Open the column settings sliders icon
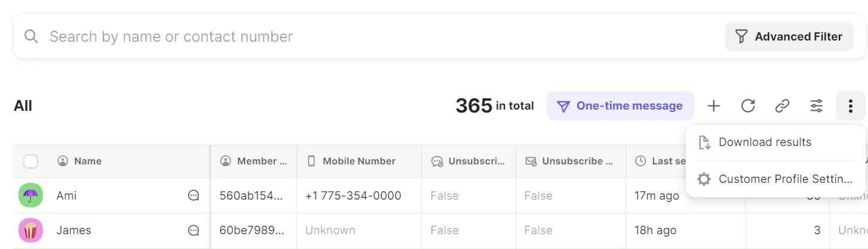The image size is (868, 249). [816, 106]
